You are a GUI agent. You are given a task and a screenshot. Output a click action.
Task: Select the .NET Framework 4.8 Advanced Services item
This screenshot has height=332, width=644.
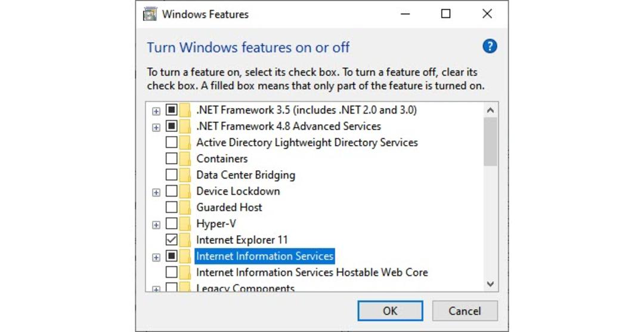pos(289,126)
